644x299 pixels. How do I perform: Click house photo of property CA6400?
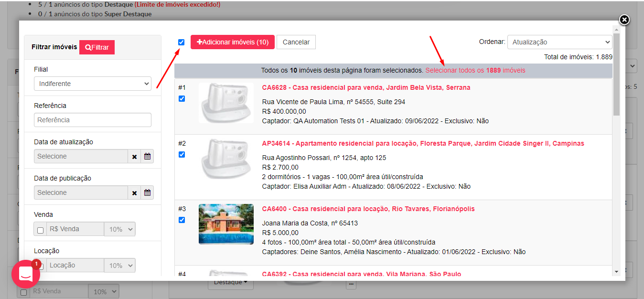(x=226, y=224)
